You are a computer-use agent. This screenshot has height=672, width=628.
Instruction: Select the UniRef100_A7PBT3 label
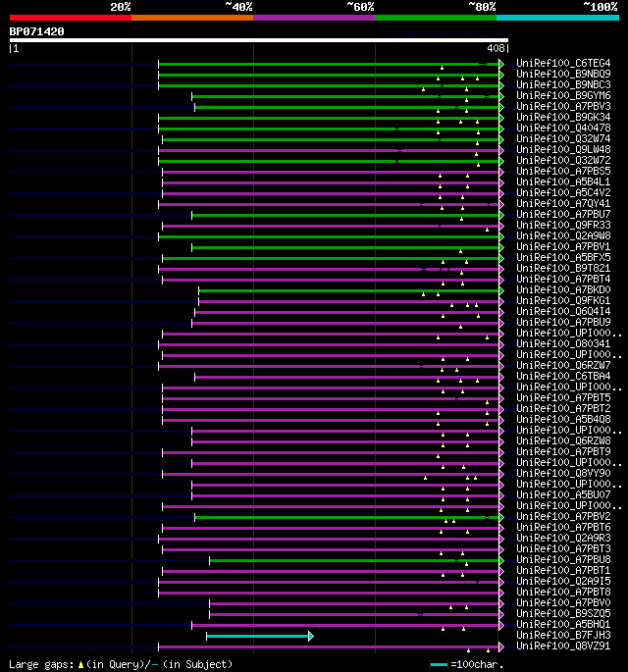(x=563, y=548)
